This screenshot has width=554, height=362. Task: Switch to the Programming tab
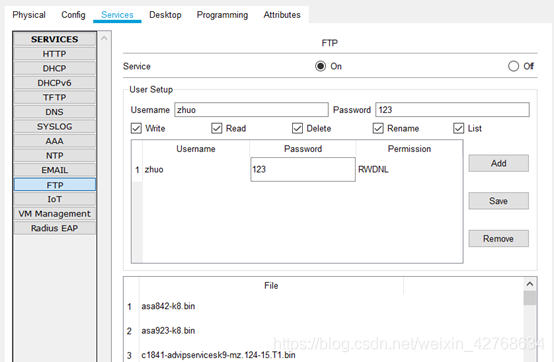coord(222,15)
